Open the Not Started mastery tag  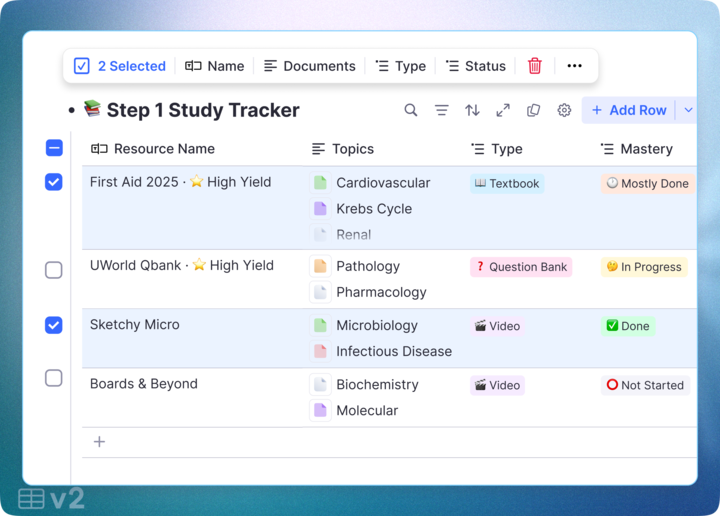tap(646, 385)
